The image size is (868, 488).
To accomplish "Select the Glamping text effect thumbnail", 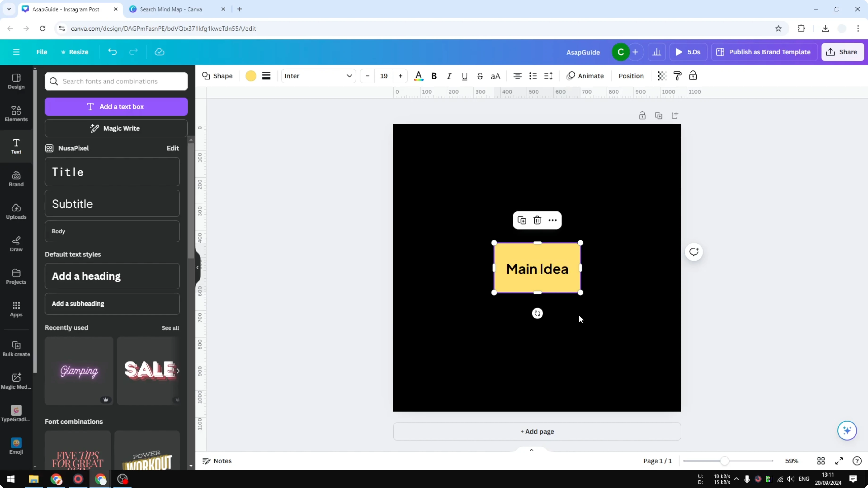I will (x=79, y=371).
